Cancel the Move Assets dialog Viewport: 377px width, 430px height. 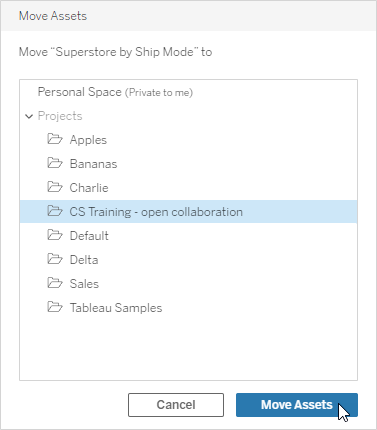coord(176,405)
